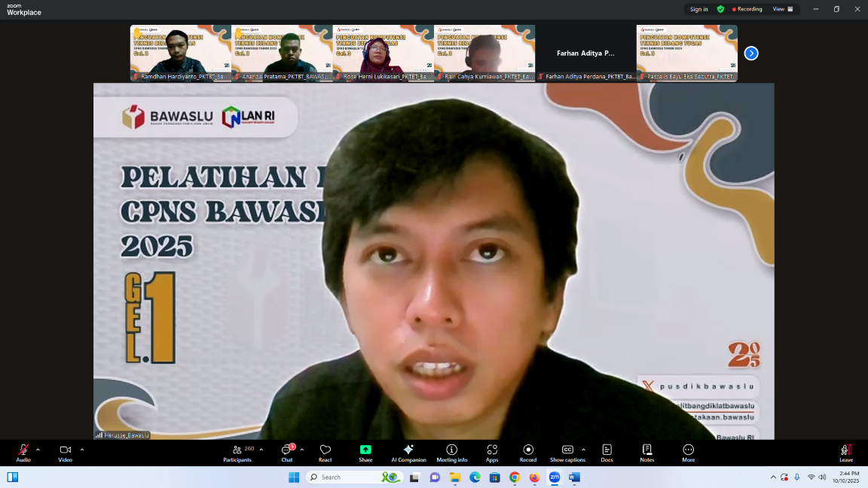Click the Record button
This screenshot has width=868, height=488.
(x=528, y=453)
